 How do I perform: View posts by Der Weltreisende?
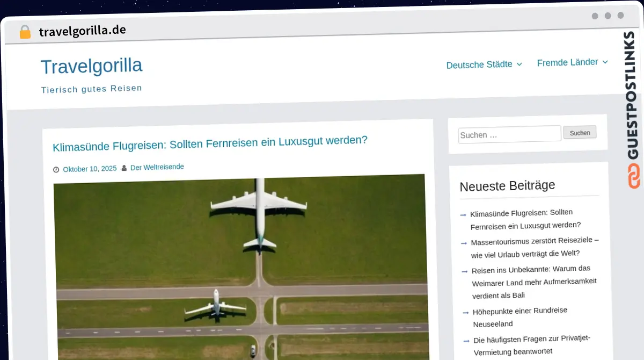[x=157, y=167]
